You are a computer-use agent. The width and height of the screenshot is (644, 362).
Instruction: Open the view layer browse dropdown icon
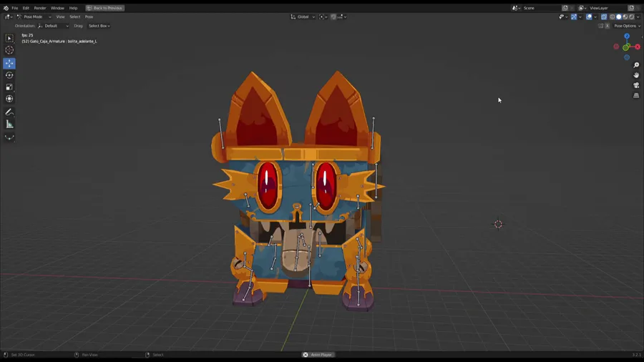pyautogui.click(x=582, y=8)
